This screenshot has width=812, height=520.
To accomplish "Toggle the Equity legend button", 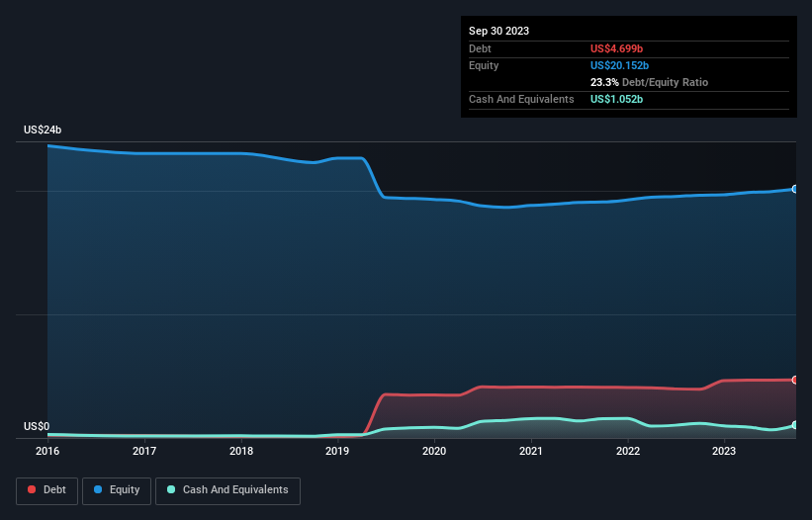I will [117, 490].
